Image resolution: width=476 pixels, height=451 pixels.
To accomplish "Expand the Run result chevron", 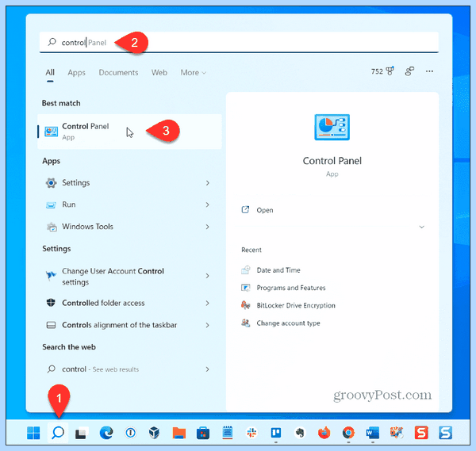I will click(208, 204).
